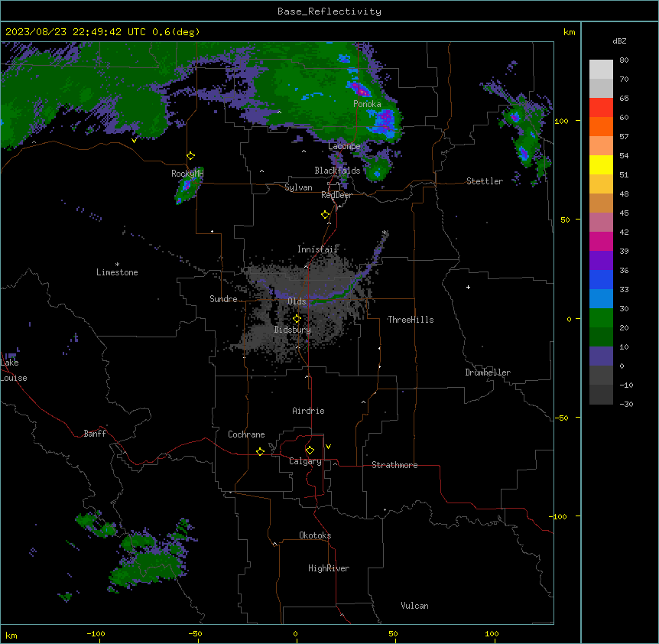Click the yellow diamond marker above the Calgary label

pos(310,450)
